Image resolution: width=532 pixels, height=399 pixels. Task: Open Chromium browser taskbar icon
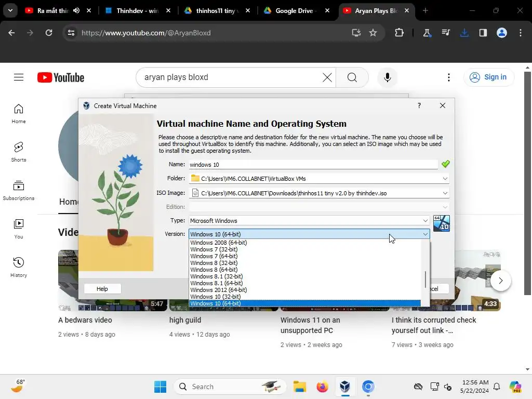[368, 387]
